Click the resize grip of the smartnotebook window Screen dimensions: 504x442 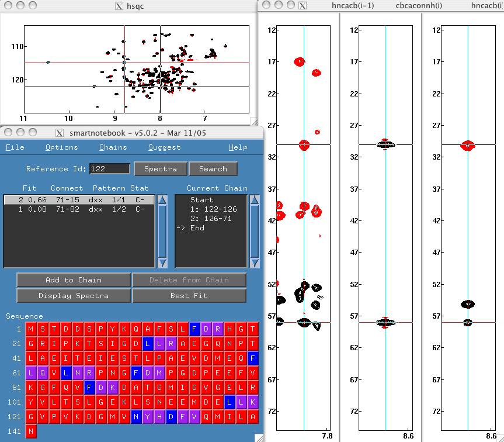coord(259,437)
